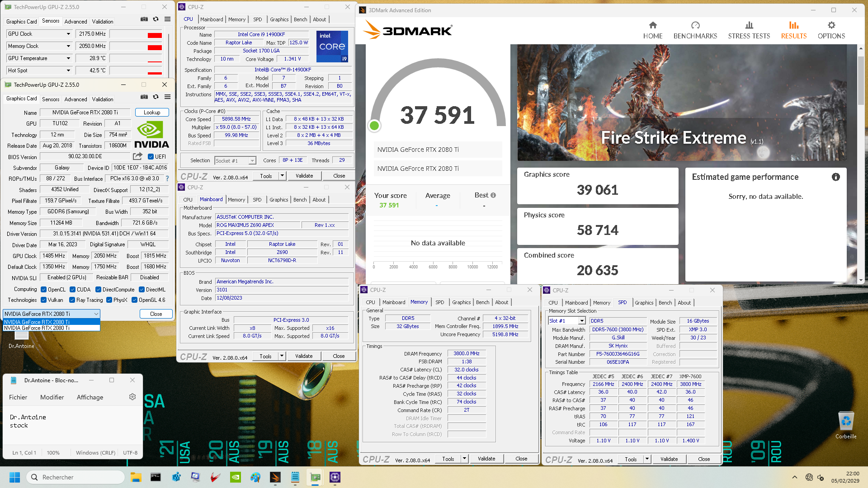Viewport: 868px width, 488px height.
Task: Open the hamburger menu in GPU-Z Sensors window
Action: coord(167,19)
